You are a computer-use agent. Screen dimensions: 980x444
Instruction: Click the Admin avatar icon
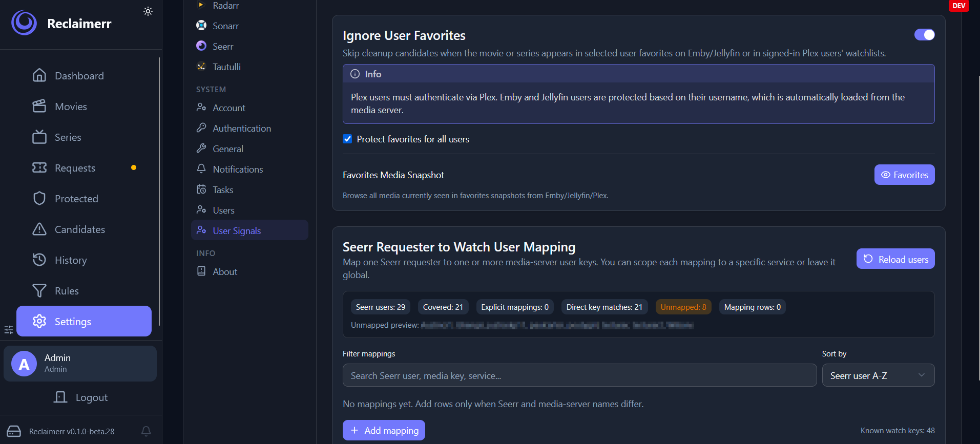[x=24, y=364]
